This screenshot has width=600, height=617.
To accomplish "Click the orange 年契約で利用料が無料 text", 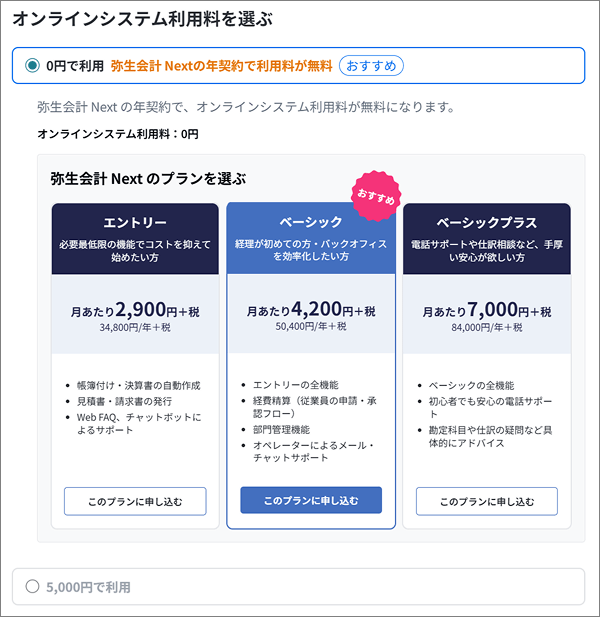I will (221, 66).
